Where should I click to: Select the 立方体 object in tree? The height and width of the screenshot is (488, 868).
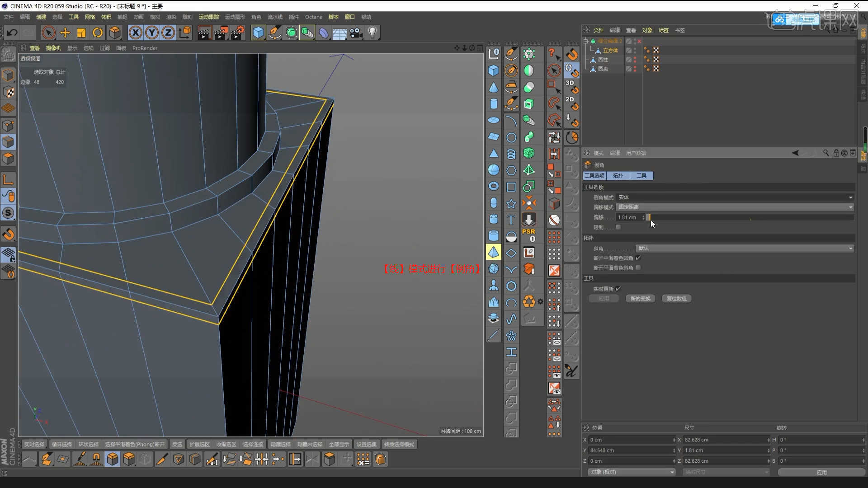pos(610,51)
